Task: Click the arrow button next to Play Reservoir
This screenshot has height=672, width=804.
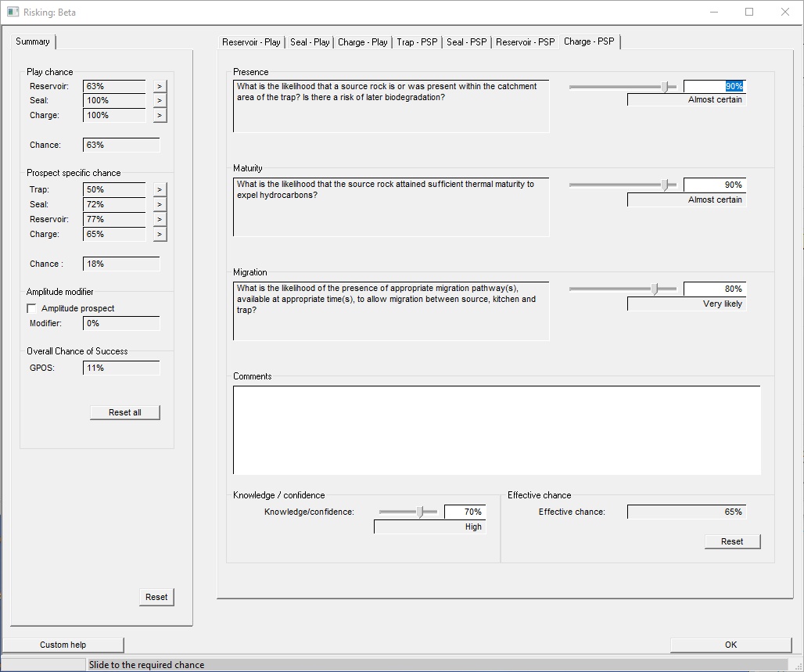Action: [160, 86]
